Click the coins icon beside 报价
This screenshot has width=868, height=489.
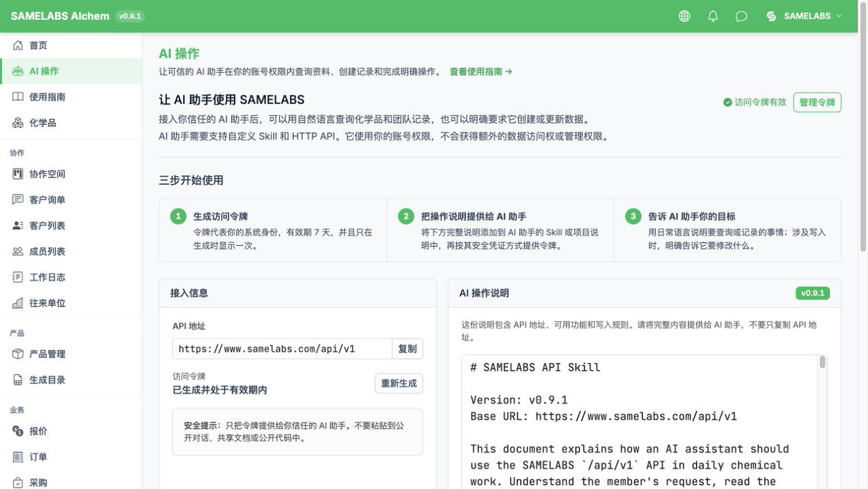pyautogui.click(x=18, y=431)
